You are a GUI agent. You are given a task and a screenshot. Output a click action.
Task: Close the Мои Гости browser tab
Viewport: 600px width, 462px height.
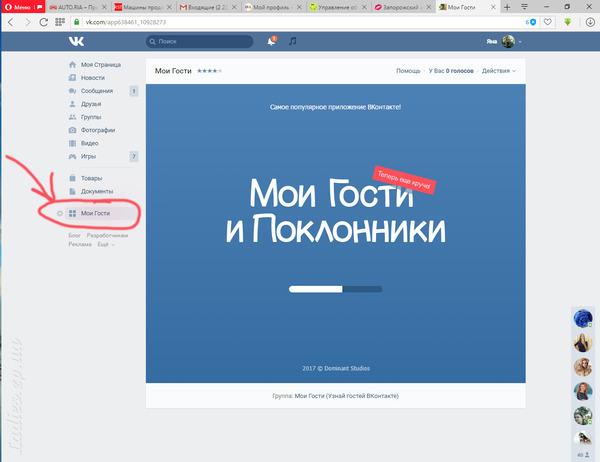(494, 7)
